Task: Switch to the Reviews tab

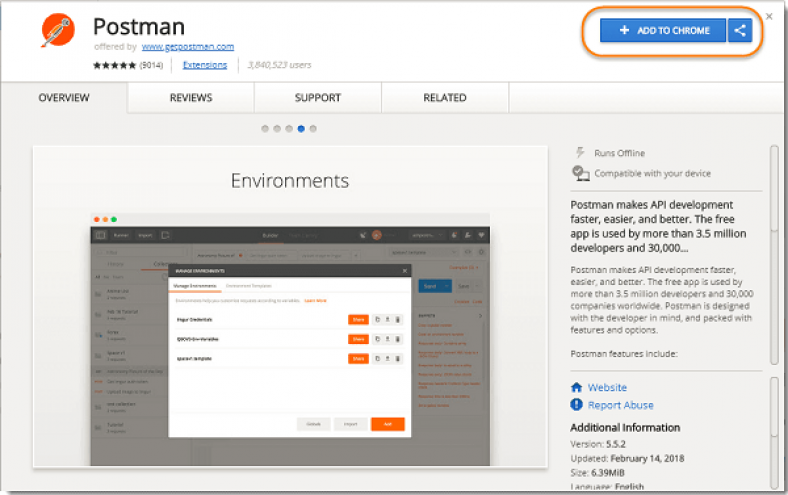Action: [191, 97]
